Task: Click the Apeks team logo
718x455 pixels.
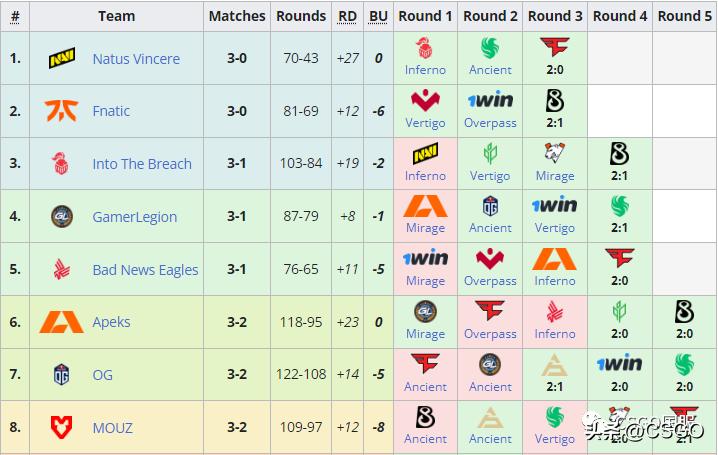Action: [x=61, y=322]
